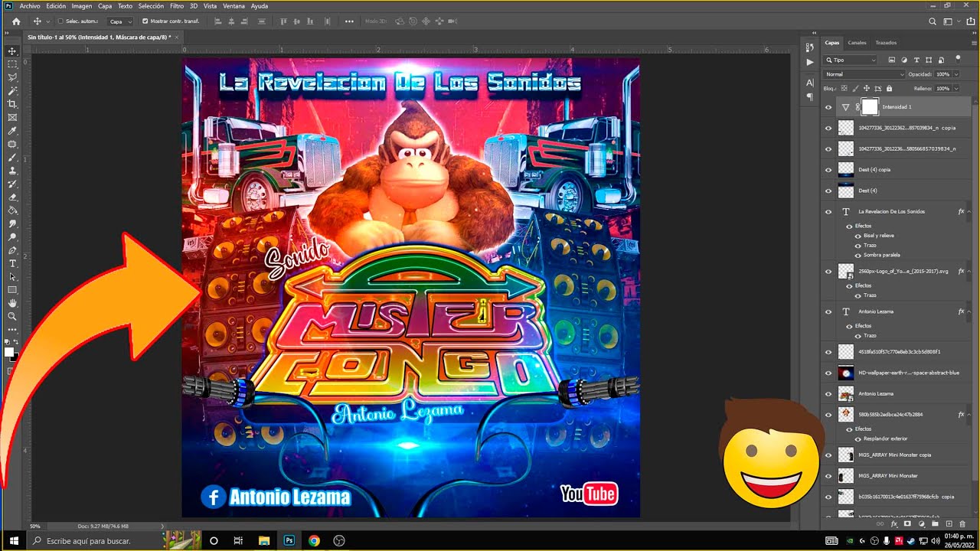
Task: Open the Archivo menu
Action: pyautogui.click(x=30, y=6)
